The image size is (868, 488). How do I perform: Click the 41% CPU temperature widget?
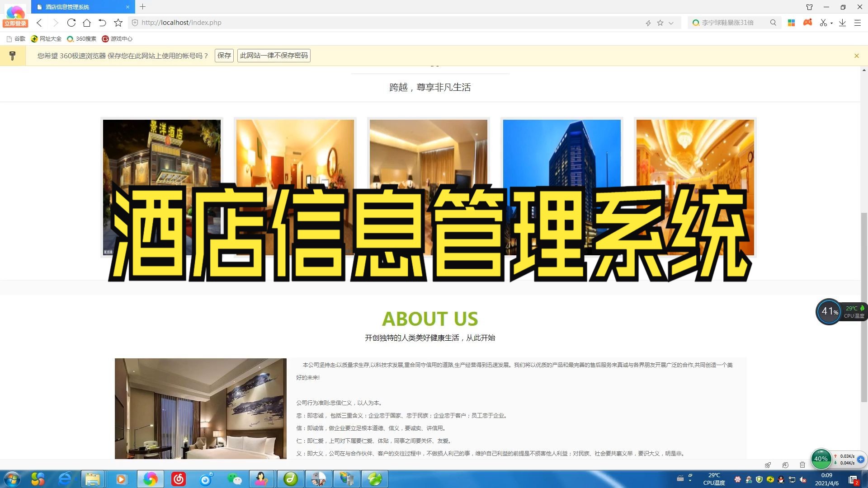coord(841,311)
